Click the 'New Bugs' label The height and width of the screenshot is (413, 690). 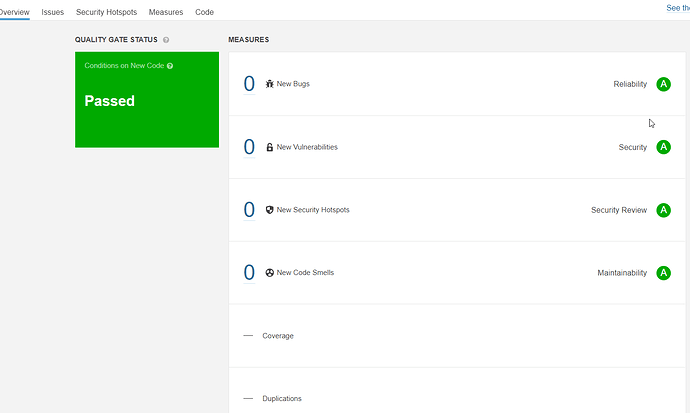[293, 84]
